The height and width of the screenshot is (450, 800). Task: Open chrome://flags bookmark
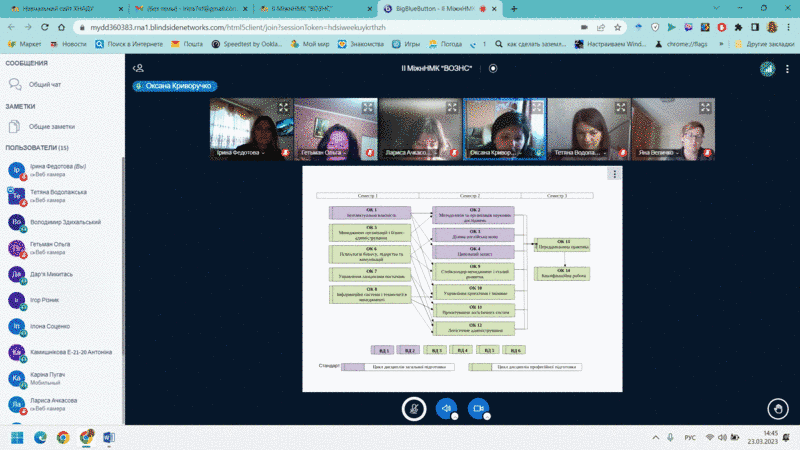(x=681, y=44)
